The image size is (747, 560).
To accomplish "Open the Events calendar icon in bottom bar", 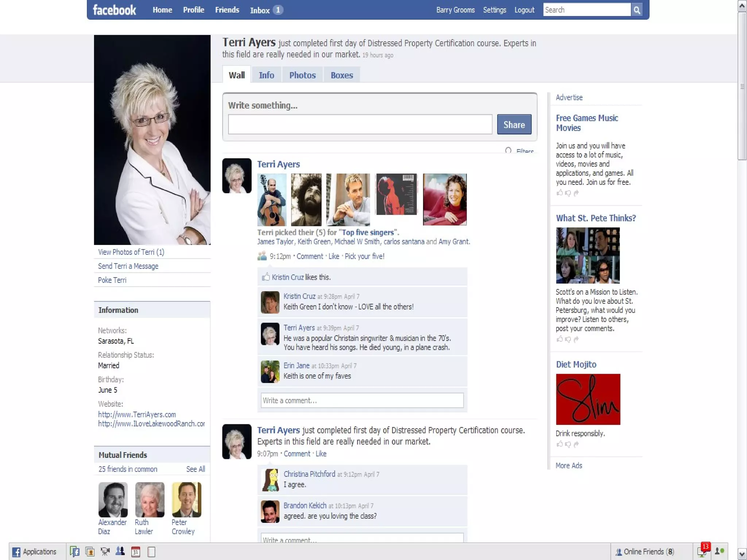I will (x=136, y=552).
